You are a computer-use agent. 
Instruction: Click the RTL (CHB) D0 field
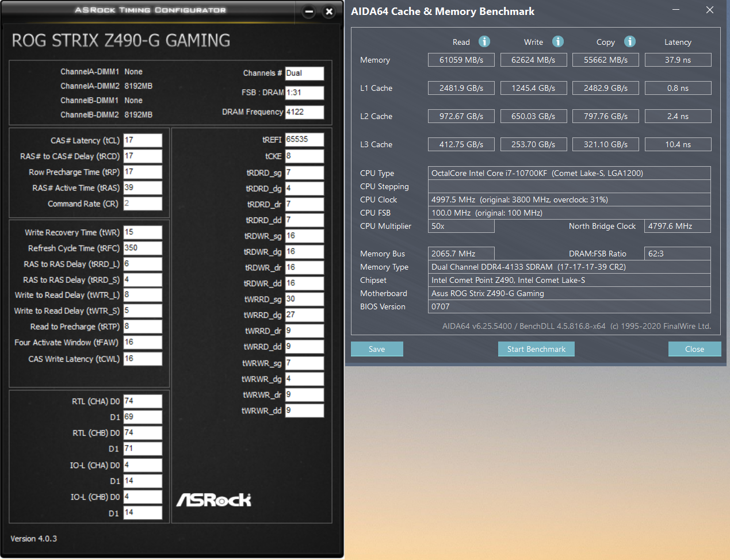(x=143, y=433)
